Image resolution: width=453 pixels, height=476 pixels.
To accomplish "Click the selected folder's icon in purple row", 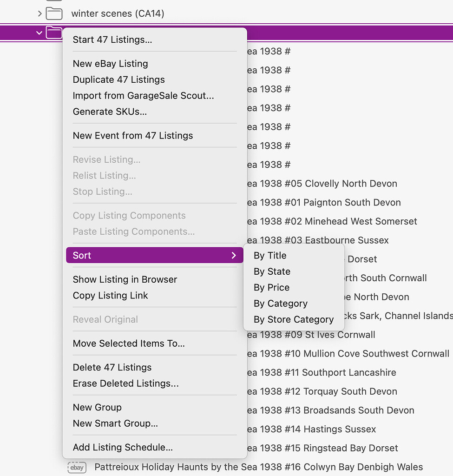I will [x=54, y=33].
